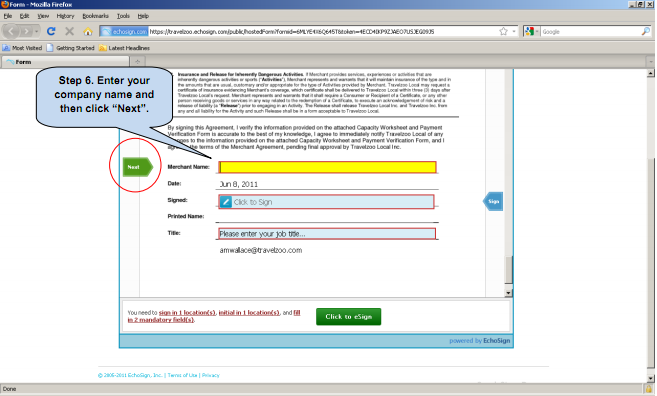Click the stop loading X icon
The height and width of the screenshot is (396, 657).
tap(70, 31)
